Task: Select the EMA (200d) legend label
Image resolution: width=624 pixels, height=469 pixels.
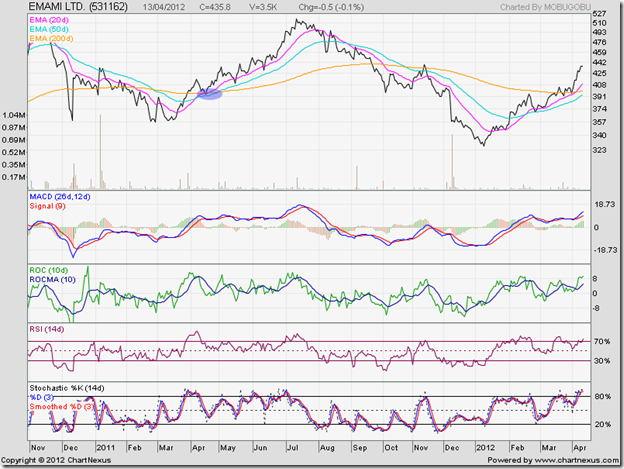Action: coord(51,42)
